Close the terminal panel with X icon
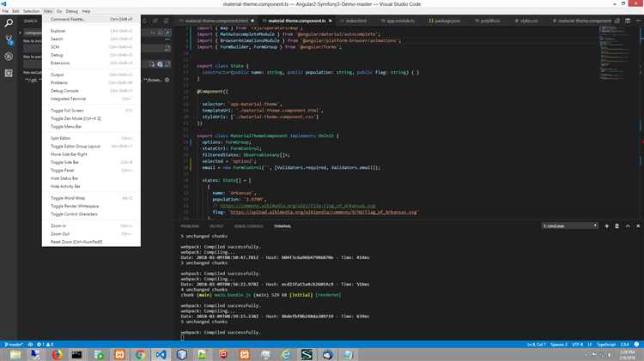644x361 pixels. [638, 226]
